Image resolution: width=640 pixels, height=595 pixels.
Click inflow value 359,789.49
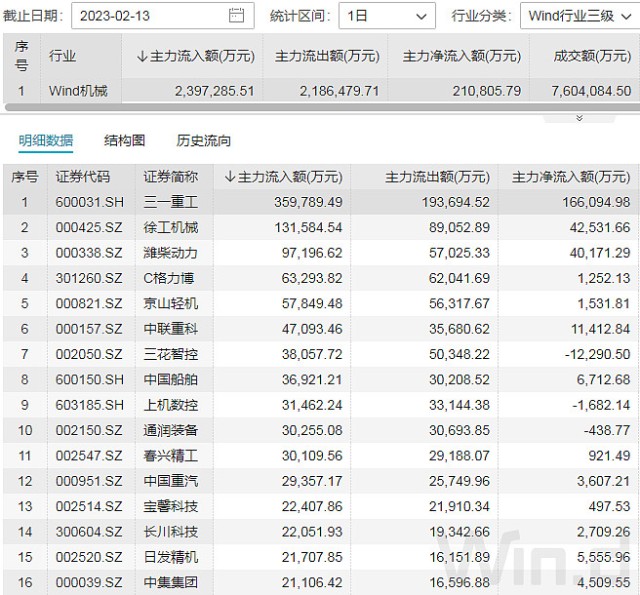[x=308, y=202]
